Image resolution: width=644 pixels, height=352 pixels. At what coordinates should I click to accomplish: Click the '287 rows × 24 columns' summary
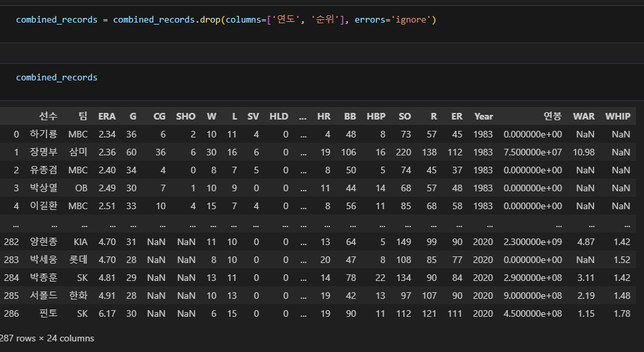tap(47, 338)
